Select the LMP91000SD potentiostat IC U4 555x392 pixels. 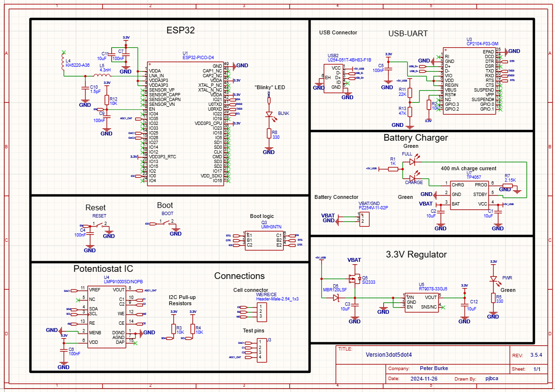tap(106, 317)
